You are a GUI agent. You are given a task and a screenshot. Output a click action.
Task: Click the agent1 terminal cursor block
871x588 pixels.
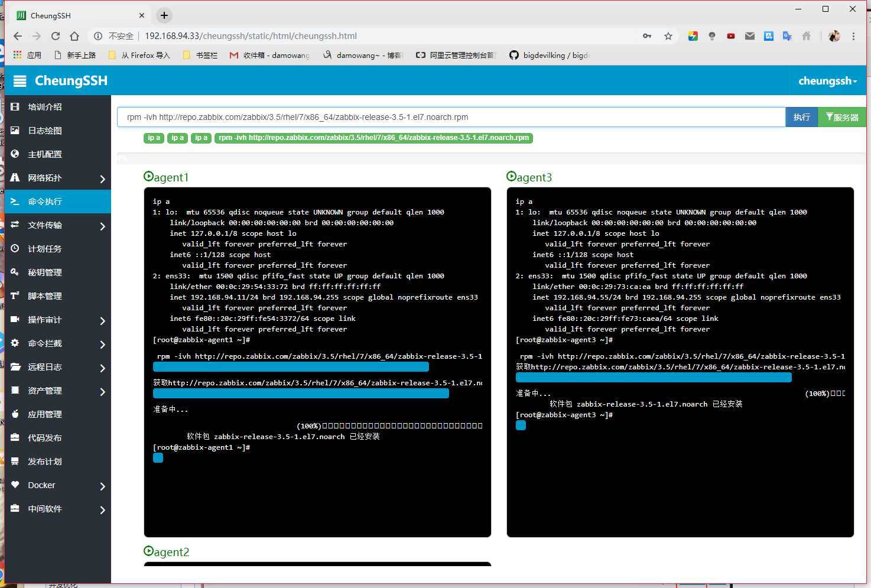pos(158,458)
